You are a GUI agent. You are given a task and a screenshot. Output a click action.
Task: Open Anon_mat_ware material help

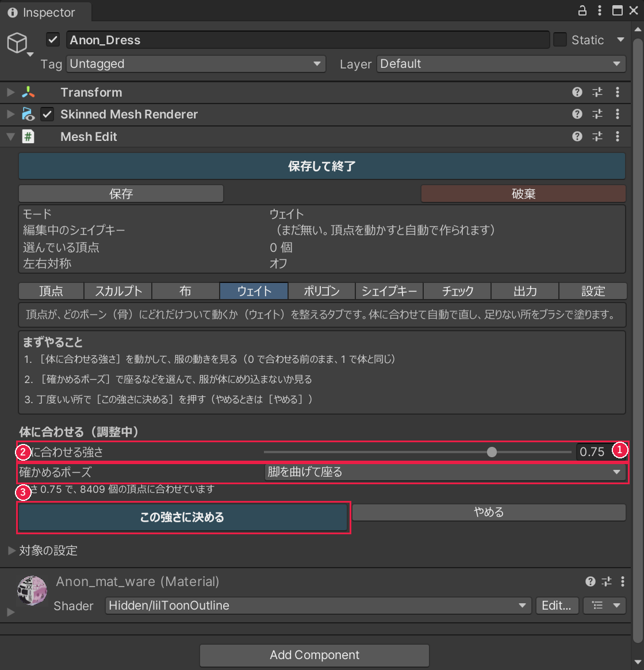coord(590,581)
